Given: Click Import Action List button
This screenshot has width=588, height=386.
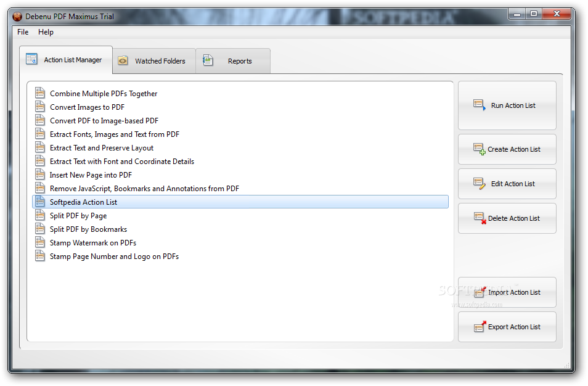Looking at the screenshot, I should (507, 292).
